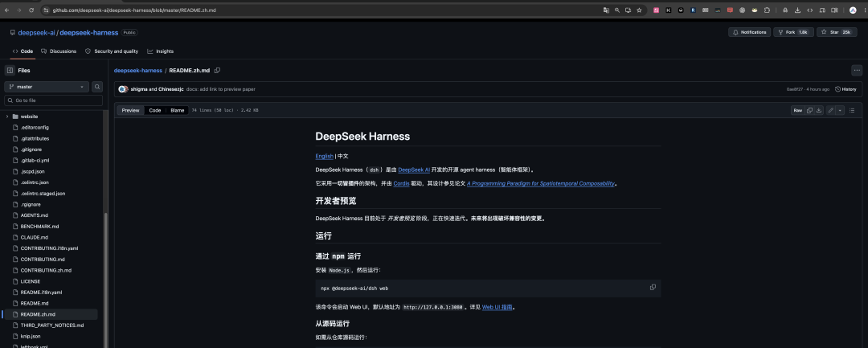This screenshot has height=348, width=868.
Task: Open the three-dot more file actions menu
Action: [857, 70]
